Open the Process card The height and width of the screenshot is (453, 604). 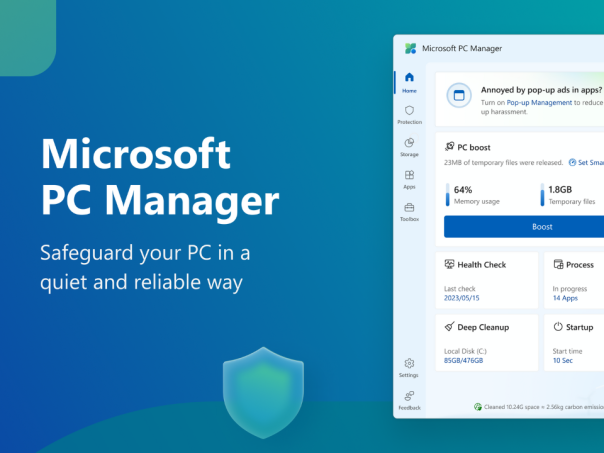574,279
